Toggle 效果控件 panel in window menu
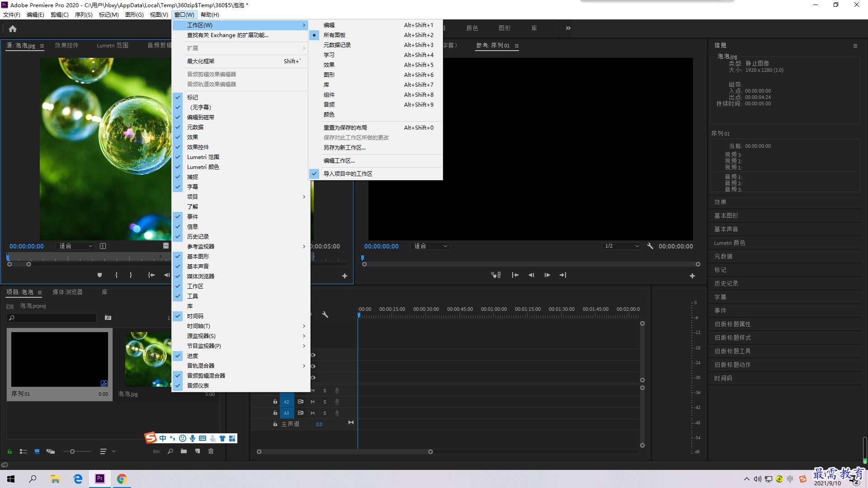The image size is (868, 488). point(241,147)
